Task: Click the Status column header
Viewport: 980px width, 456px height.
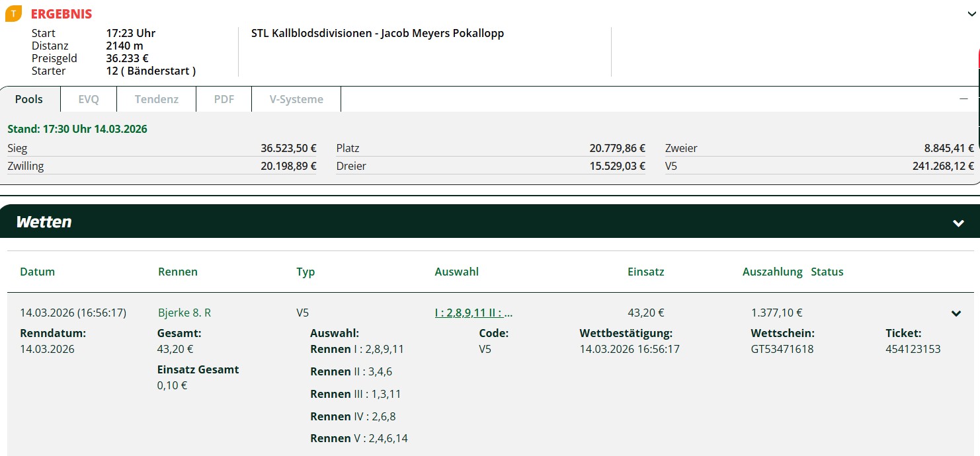Action: (827, 272)
